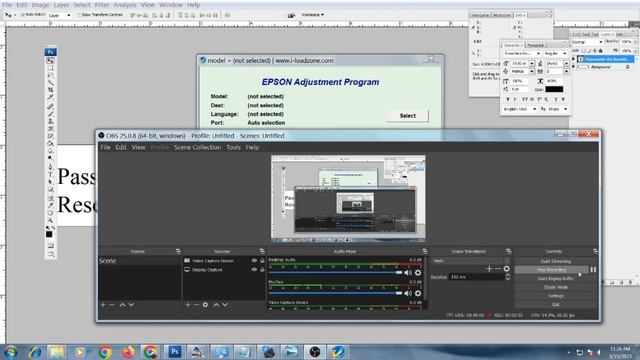The height and width of the screenshot is (360, 640).
Task: Open the workspace dropdown in Photoshop
Action: (x=313, y=15)
